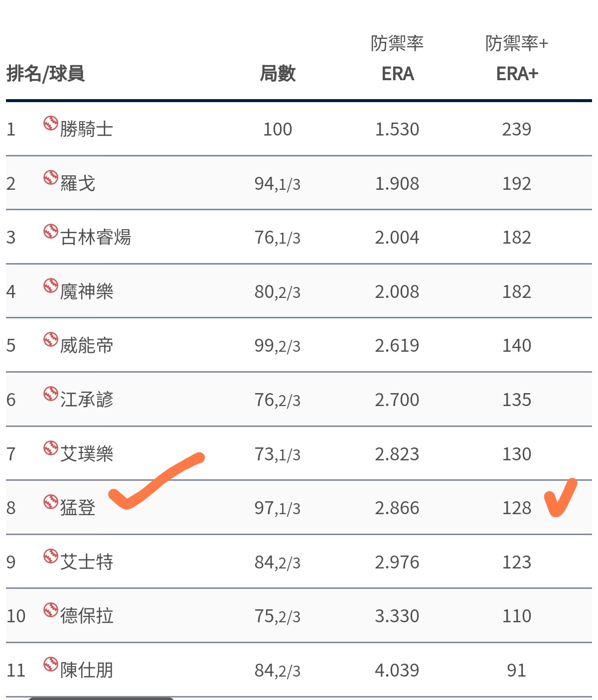
Task: Sort by the 防禦率 ERA column header
Action: point(397,59)
